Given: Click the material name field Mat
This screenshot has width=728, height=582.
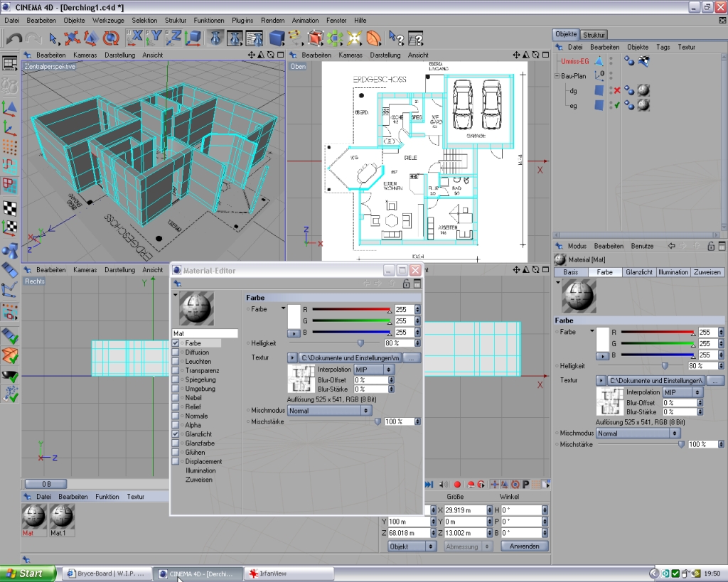Looking at the screenshot, I should click(x=205, y=333).
